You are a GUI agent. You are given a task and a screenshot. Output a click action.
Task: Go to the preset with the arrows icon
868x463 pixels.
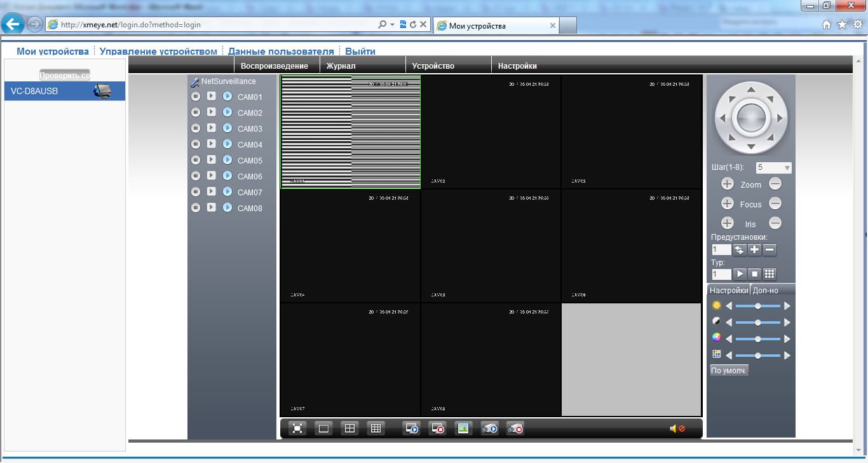739,250
